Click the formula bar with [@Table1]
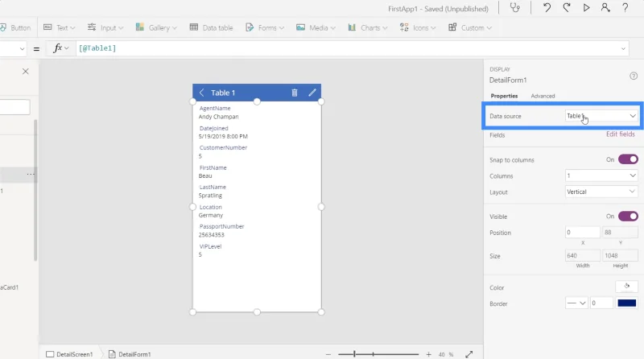 click(x=347, y=48)
